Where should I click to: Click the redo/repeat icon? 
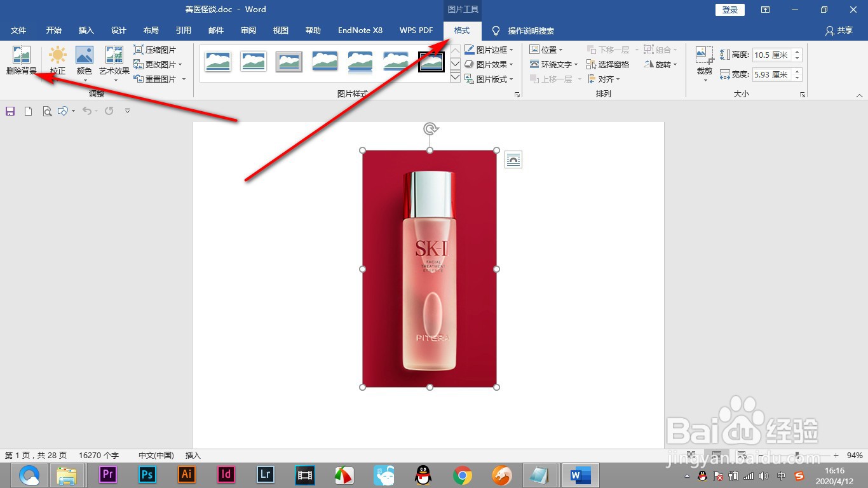click(109, 111)
